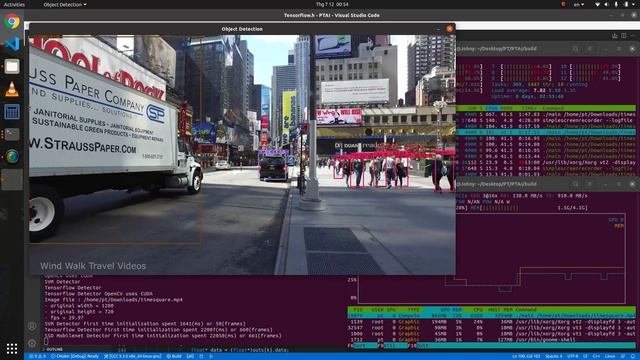Click Compute process row in GPU monitor
The height and width of the screenshot is (360, 640).
coord(491,316)
